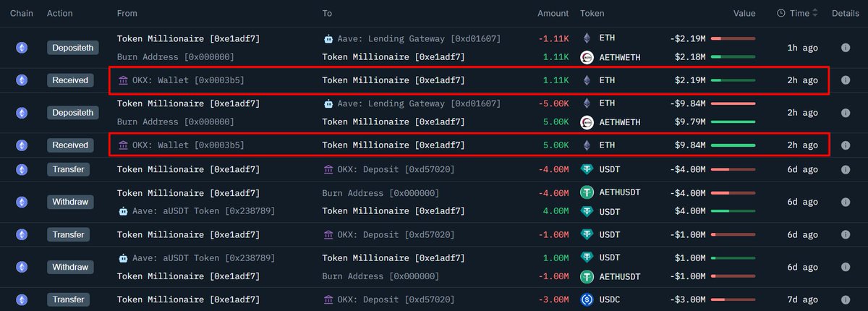Click the info icon for the 1h ago deposit
The width and height of the screenshot is (868, 311).
(845, 48)
